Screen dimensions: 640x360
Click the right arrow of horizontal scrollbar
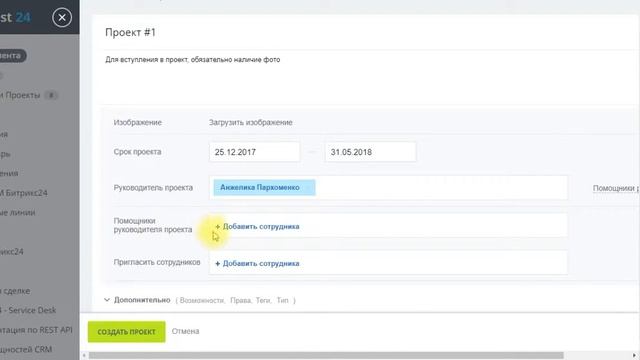[x=635, y=356]
